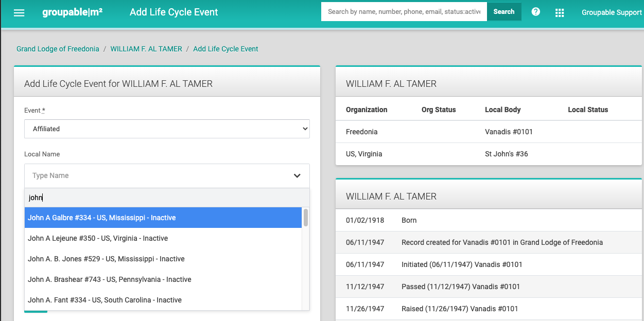Screen dimensions: 644x321
Task: Click the Record created for Vanadis entry
Action: click(502, 242)
